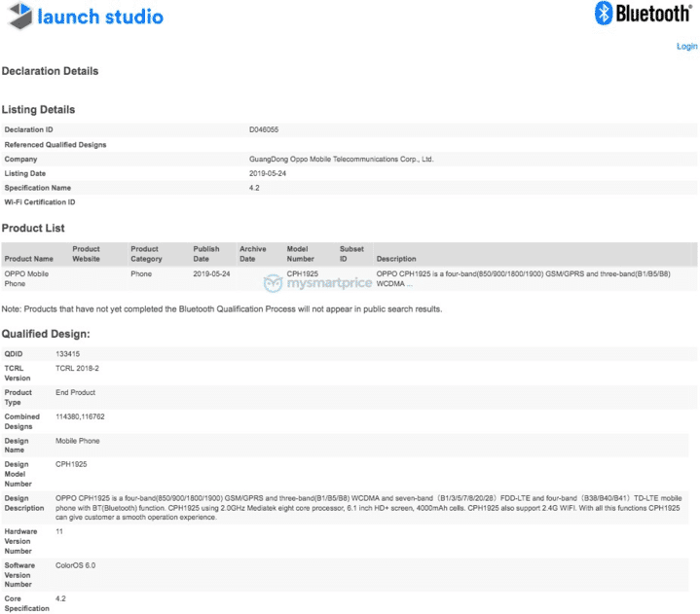Click the Model Number column header

click(x=301, y=254)
